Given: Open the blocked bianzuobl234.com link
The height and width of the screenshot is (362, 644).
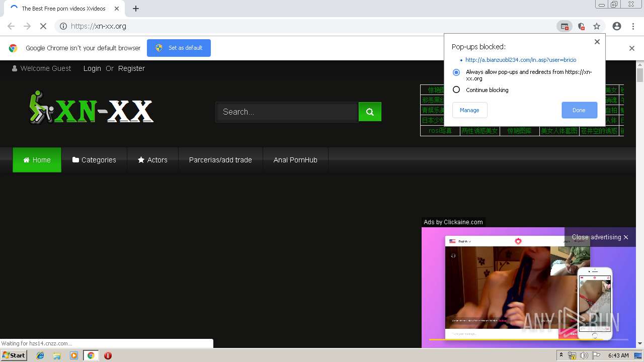Looking at the screenshot, I should [x=521, y=60].
